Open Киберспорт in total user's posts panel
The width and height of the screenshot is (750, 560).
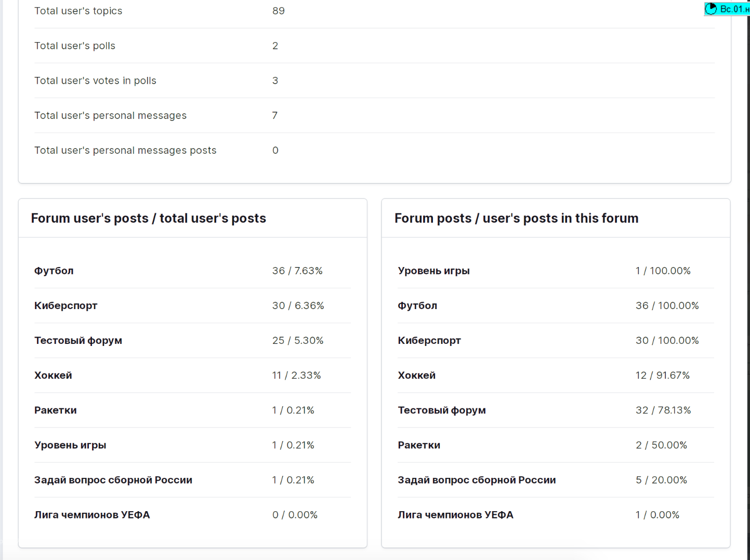click(x=66, y=305)
